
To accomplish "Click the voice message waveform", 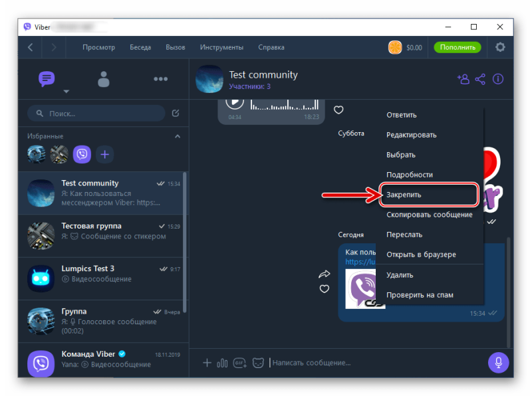I will tap(285, 104).
